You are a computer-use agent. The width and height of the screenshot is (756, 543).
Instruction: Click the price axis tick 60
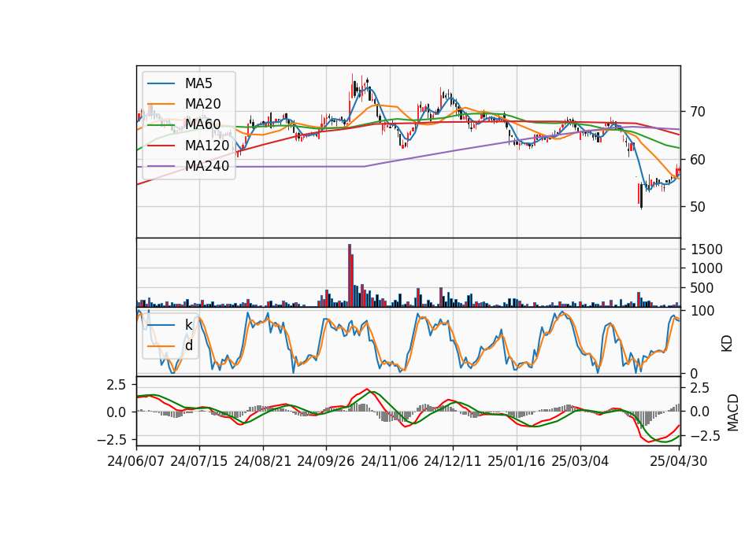click(x=697, y=160)
